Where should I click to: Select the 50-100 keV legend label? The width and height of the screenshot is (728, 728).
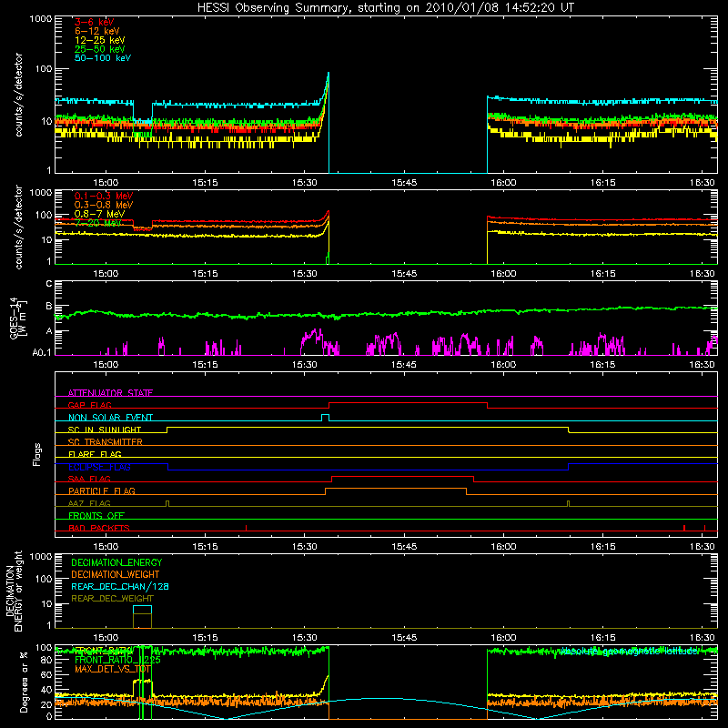pyautogui.click(x=103, y=58)
